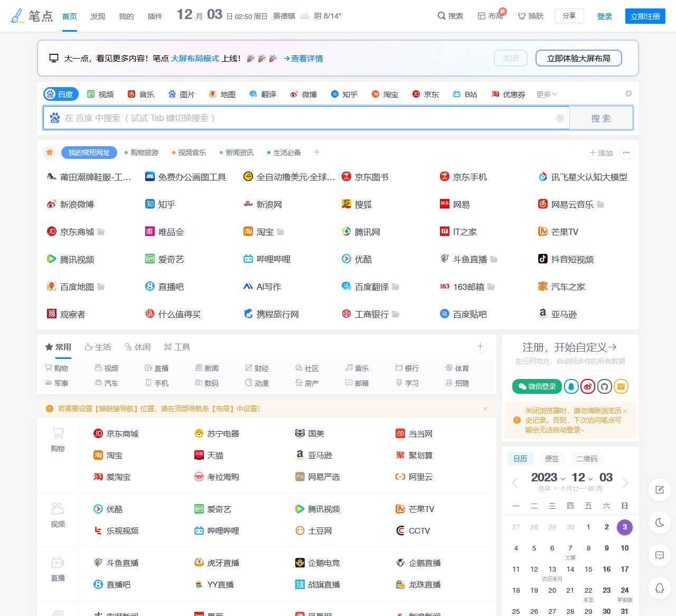Viewport: 676px width, 616px height.
Task: Open search settings gear icon
Action: (x=628, y=94)
